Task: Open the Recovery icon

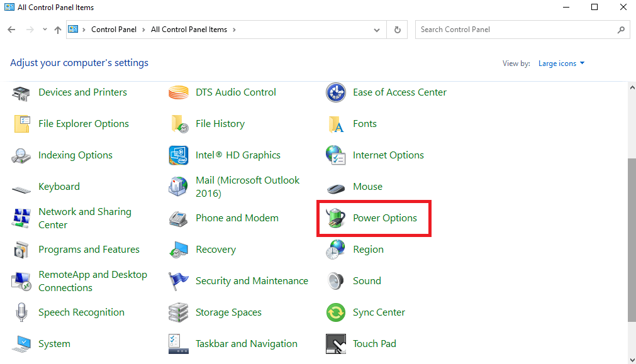Action: (179, 250)
